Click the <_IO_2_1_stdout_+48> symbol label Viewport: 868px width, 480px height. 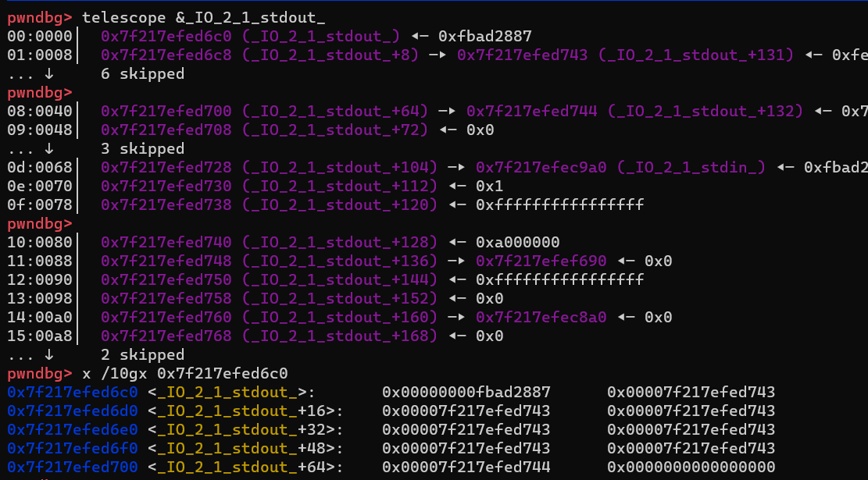241,448
